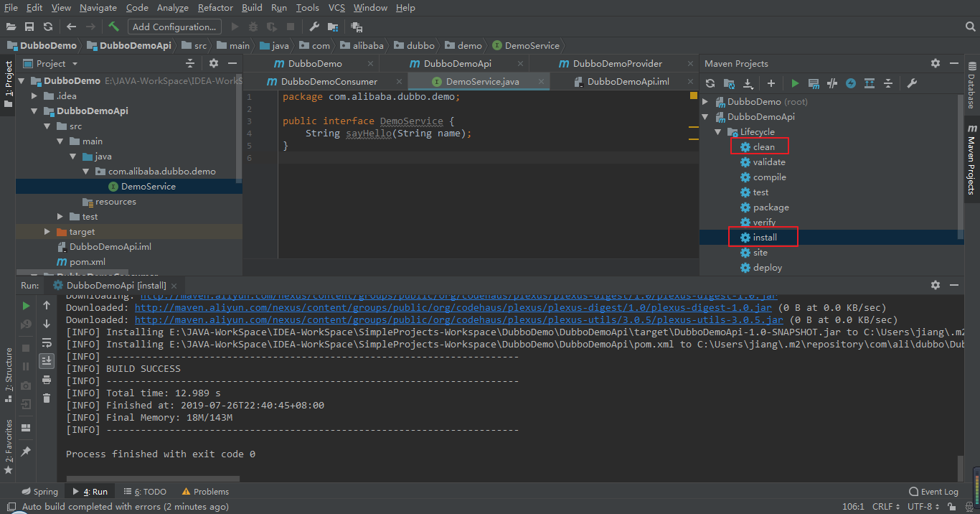Open Maven Settings wrench icon
Image resolution: width=980 pixels, height=514 pixels.
[x=912, y=83]
